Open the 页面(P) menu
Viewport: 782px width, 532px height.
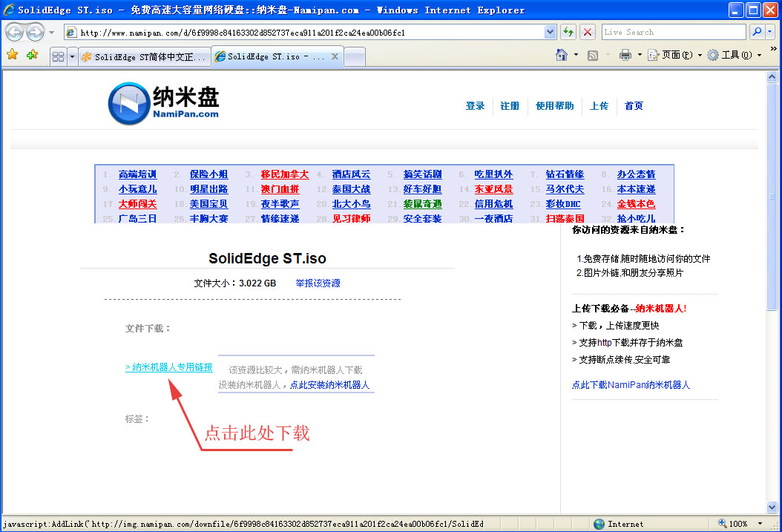[x=674, y=55]
